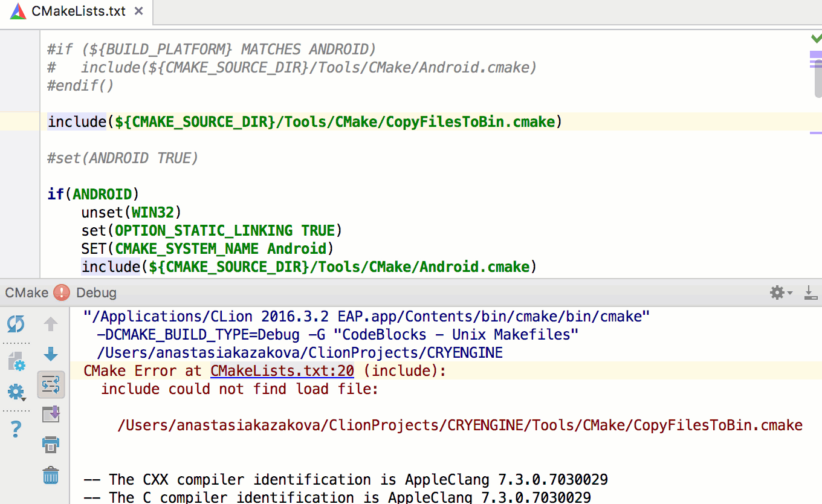Toggle scroll to end of output

[x=51, y=415]
